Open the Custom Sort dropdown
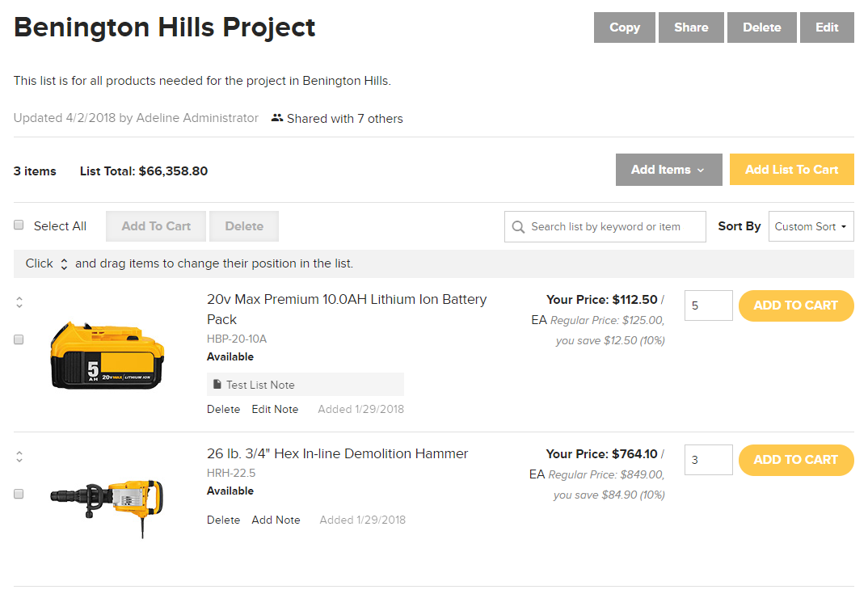The height and width of the screenshot is (594, 868). click(811, 226)
